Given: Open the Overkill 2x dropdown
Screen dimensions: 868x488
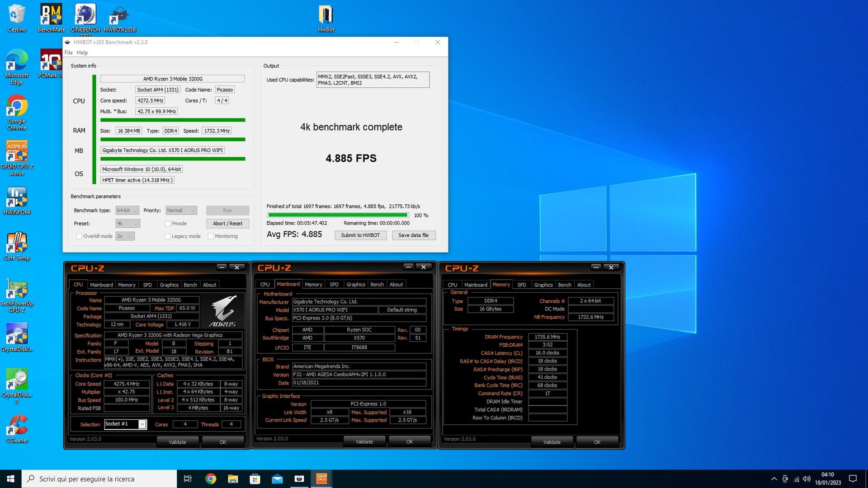Looking at the screenshot, I should point(125,236).
